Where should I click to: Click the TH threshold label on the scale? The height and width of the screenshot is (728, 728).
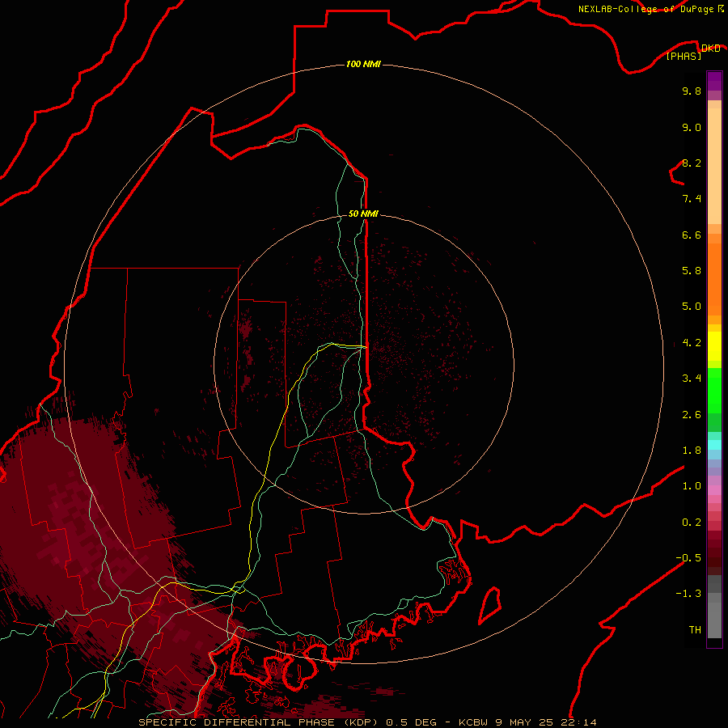[x=695, y=629]
